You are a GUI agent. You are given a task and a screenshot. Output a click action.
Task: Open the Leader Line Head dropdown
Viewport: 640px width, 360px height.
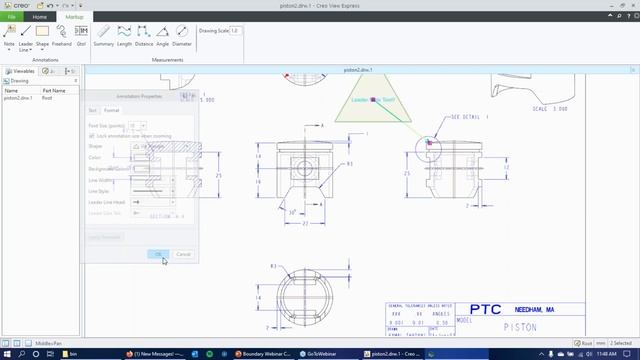[173, 202]
